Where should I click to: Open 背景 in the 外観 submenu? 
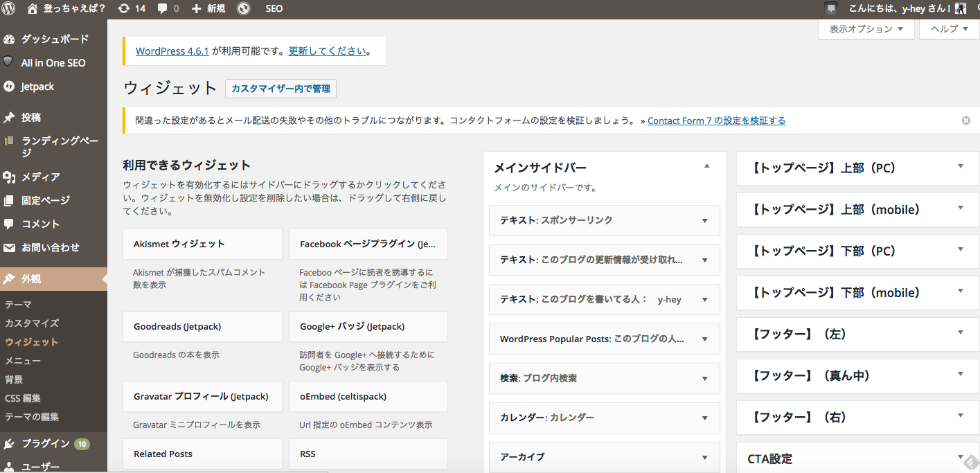pyautogui.click(x=14, y=380)
